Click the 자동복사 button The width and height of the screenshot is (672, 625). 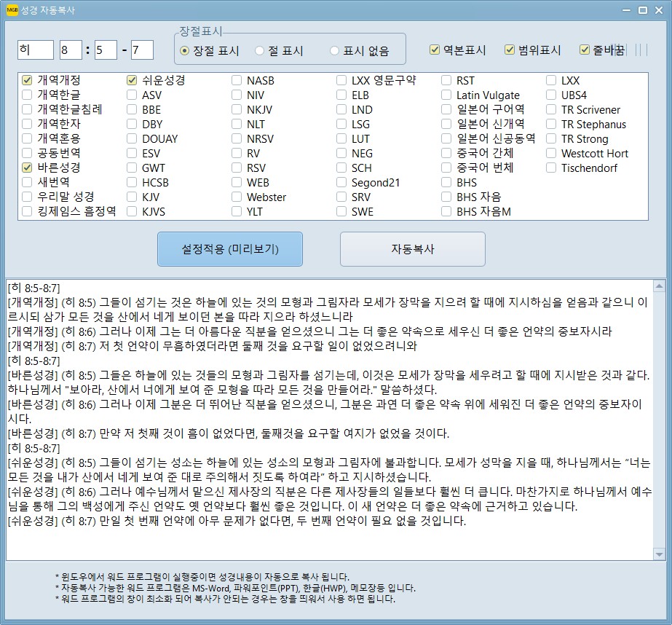pyautogui.click(x=412, y=249)
